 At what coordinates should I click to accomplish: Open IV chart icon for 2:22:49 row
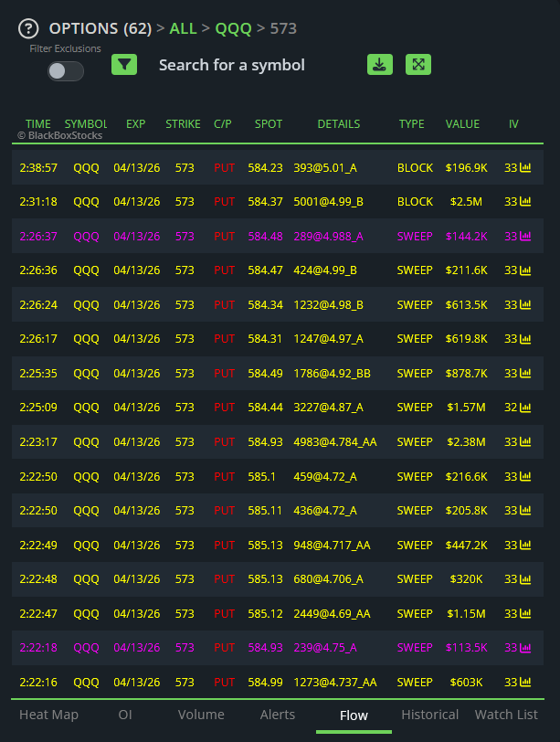tap(525, 546)
